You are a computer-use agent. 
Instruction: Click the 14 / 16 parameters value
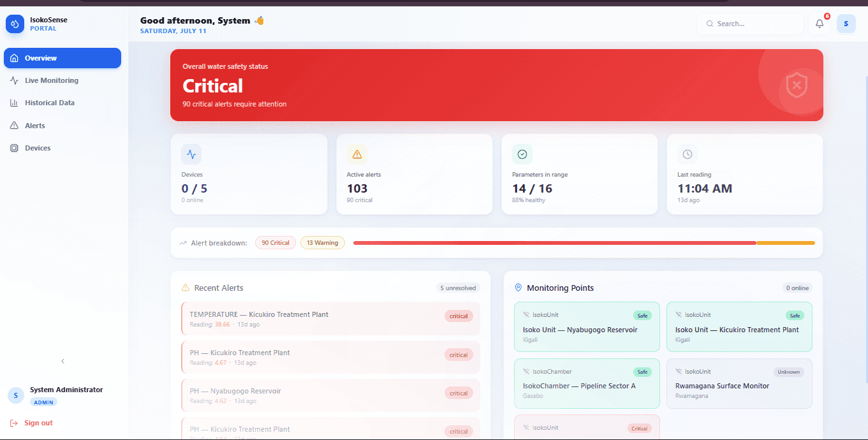(532, 189)
